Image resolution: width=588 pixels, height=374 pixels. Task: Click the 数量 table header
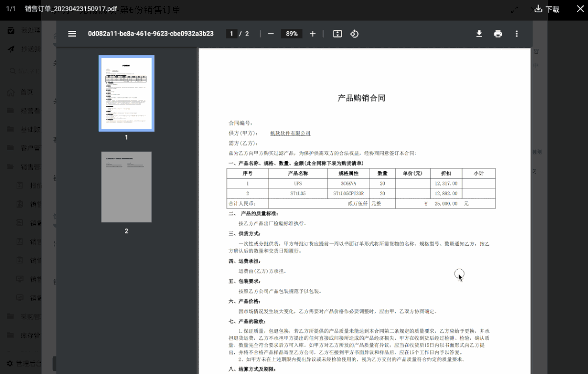382,173
